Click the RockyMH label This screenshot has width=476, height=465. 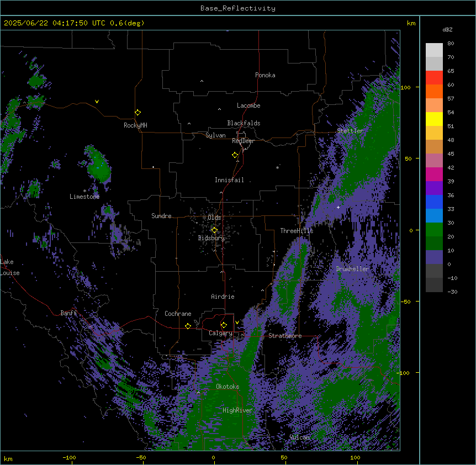click(x=135, y=125)
